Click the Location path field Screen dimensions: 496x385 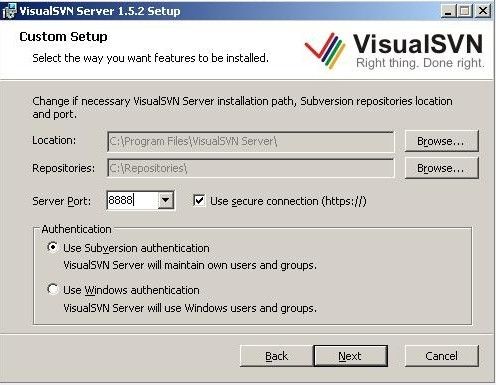click(x=250, y=142)
